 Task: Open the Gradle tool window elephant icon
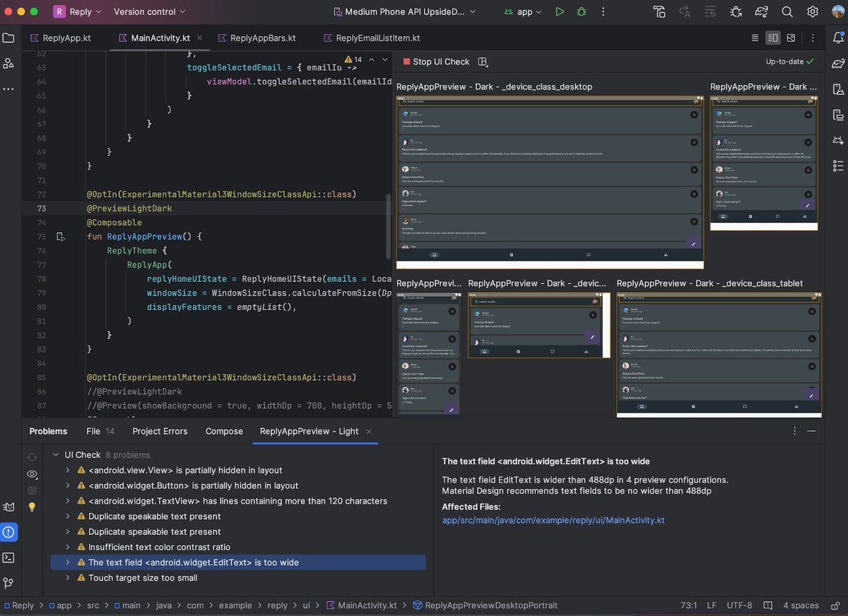838,64
